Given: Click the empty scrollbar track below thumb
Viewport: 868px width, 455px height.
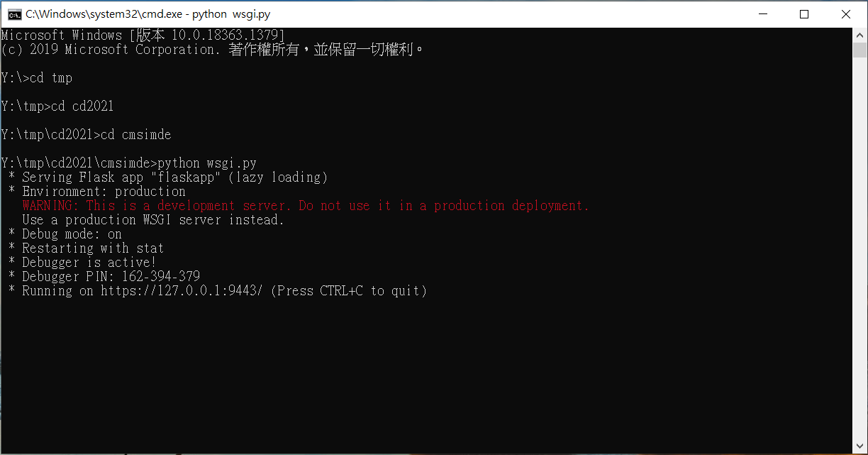Looking at the screenshot, I should [x=859, y=248].
